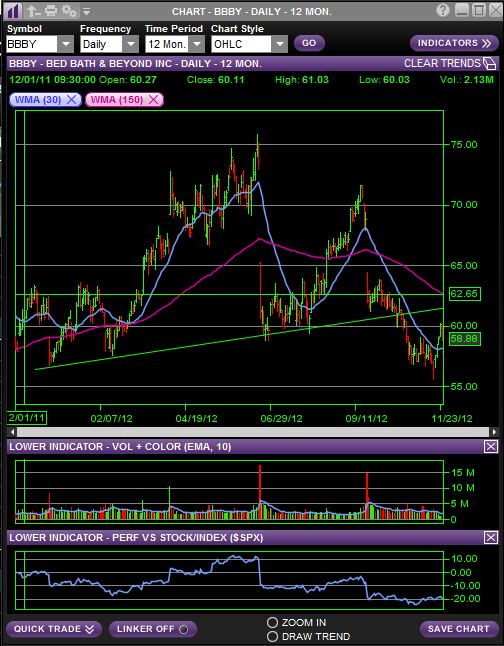Click the chart's horizontal scrollbar

253,432
